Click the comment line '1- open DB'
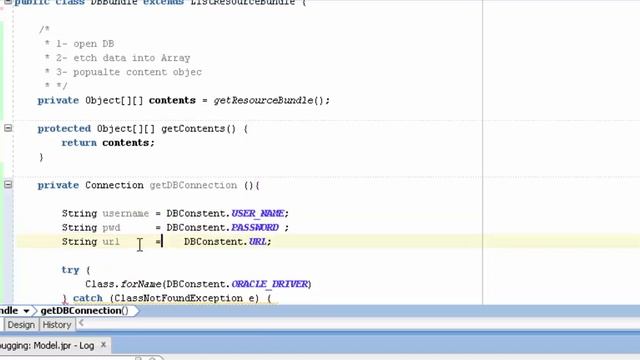This screenshot has height=360, width=640. (x=85, y=44)
